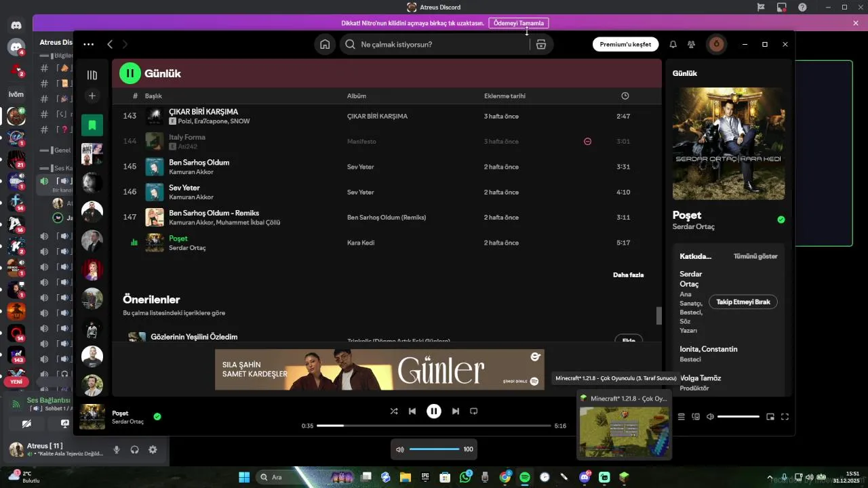Skip to next track
The image size is (868, 488).
click(456, 411)
